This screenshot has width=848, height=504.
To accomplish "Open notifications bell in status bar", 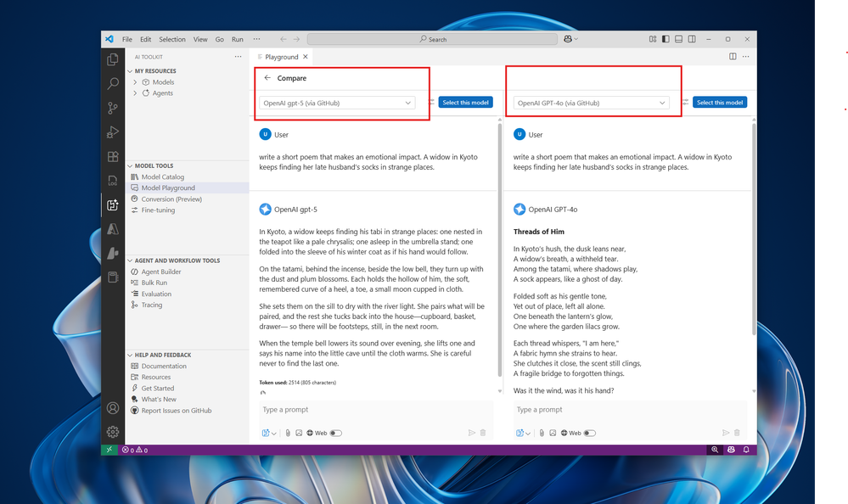I will pos(746,450).
